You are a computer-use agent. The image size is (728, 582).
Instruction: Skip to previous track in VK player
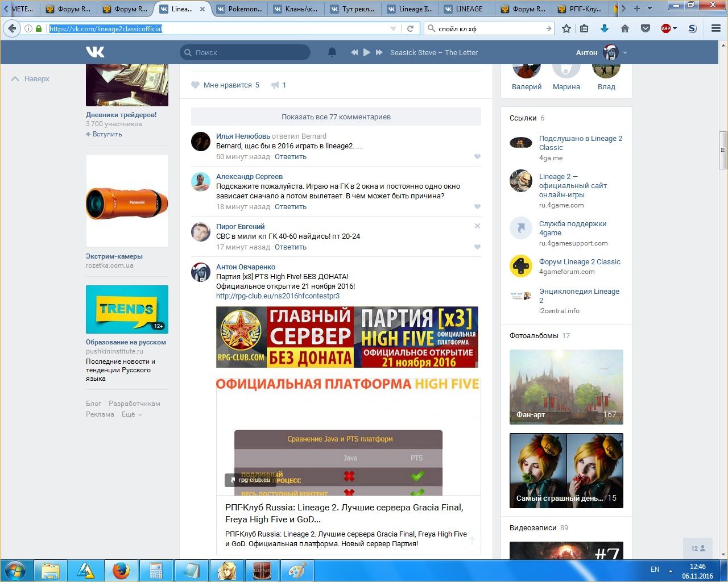tap(354, 52)
